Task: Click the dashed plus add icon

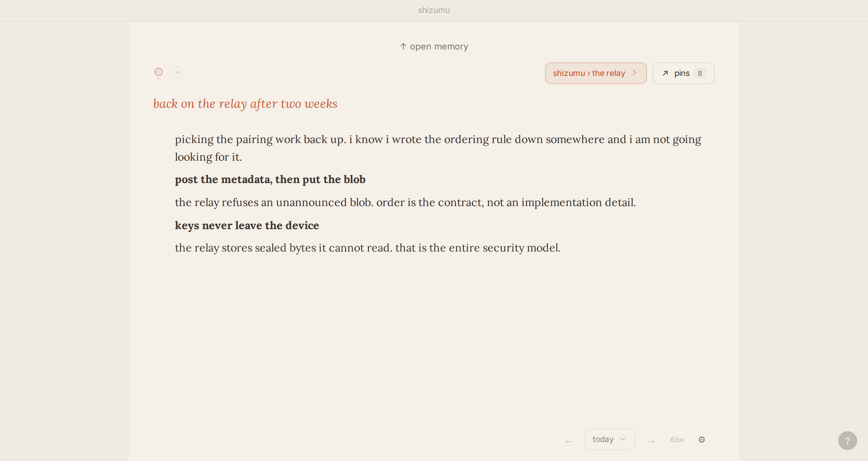Action: (178, 72)
